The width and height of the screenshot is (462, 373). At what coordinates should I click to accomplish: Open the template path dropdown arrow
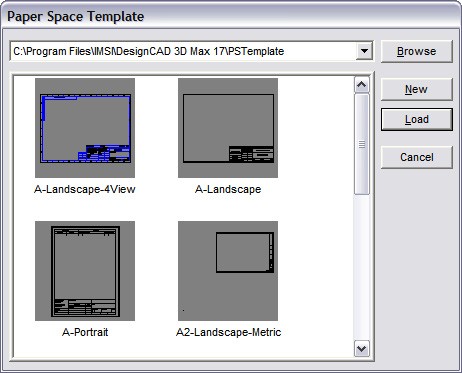coord(364,51)
